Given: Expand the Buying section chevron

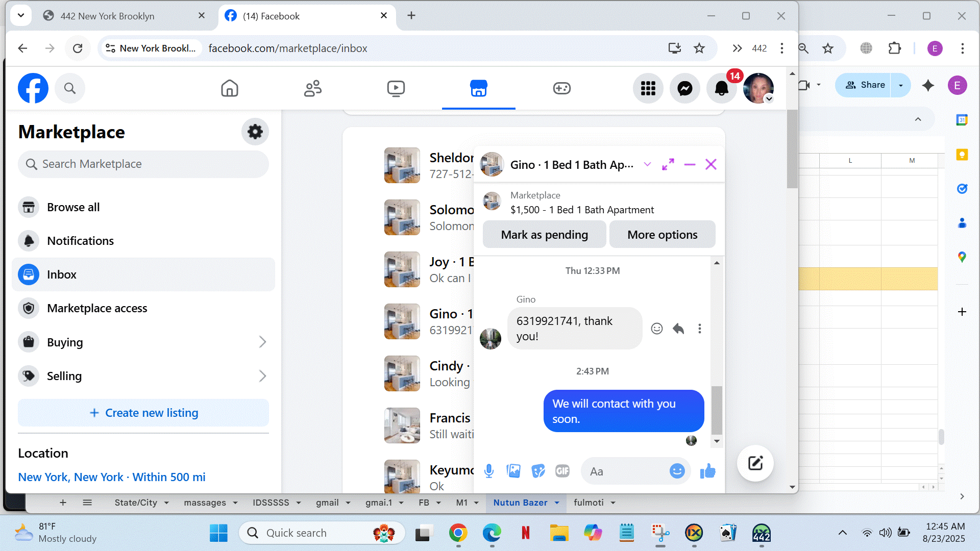Looking at the screenshot, I should click(x=262, y=342).
